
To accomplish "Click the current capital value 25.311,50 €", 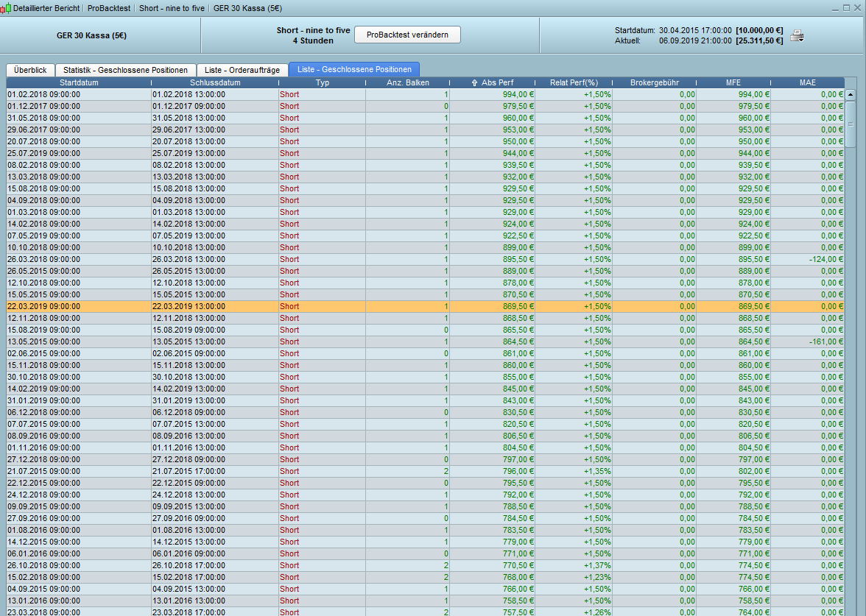I will click(x=759, y=41).
